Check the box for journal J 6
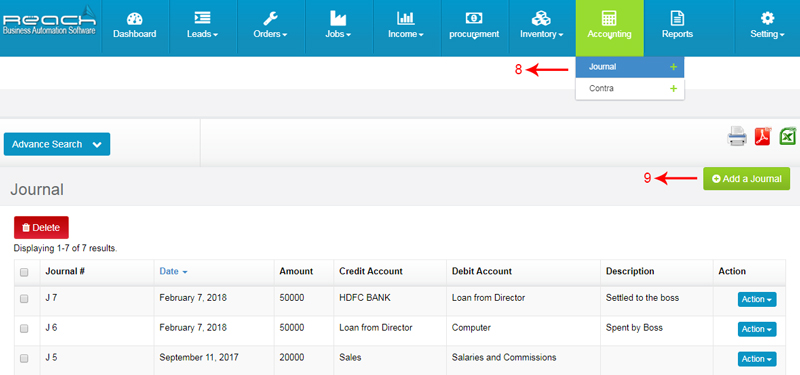Screen dimensions: 800x375 click(x=24, y=329)
